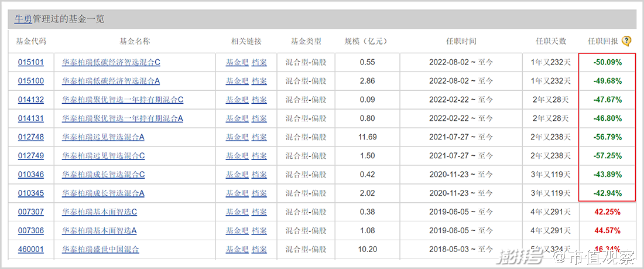Open 基金吧 link in the 010346 row

tap(237, 175)
